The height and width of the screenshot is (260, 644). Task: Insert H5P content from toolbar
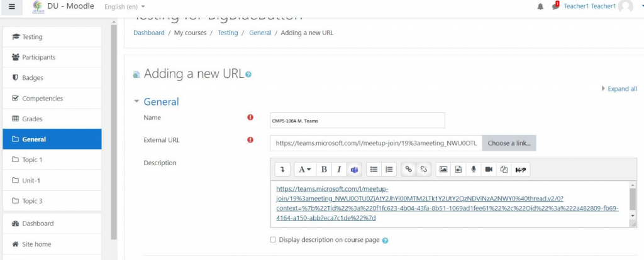click(520, 170)
